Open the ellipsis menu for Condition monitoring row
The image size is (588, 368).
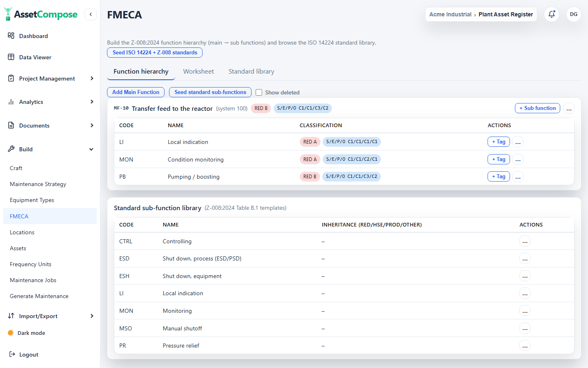[518, 159]
